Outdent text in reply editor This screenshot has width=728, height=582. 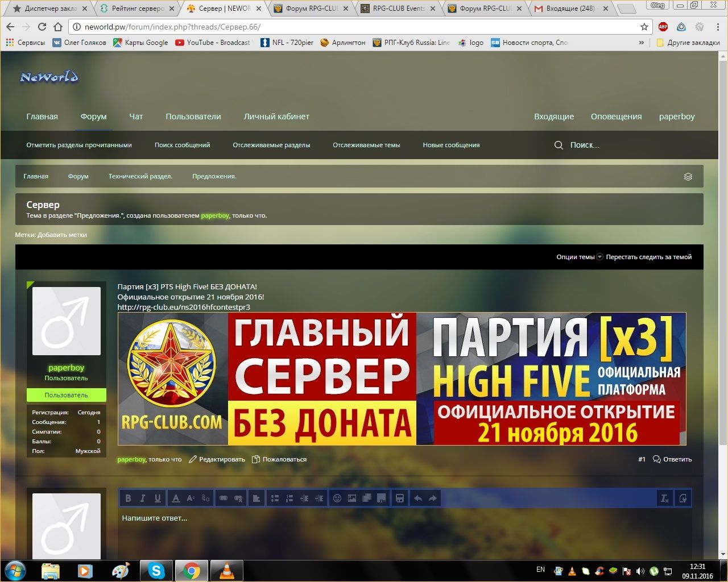pyautogui.click(x=304, y=498)
